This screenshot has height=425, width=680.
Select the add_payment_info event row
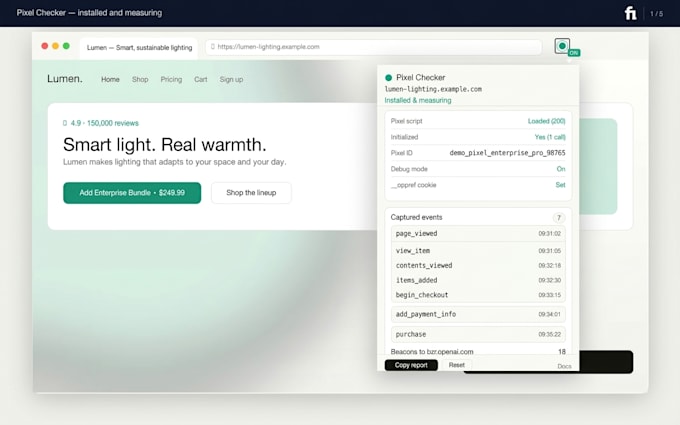(478, 314)
